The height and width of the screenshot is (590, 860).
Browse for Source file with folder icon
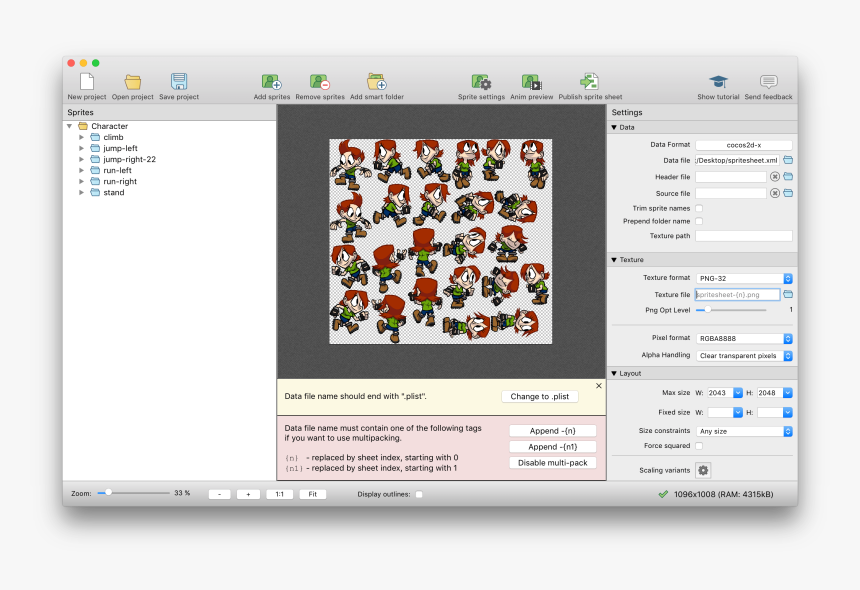[x=788, y=193]
